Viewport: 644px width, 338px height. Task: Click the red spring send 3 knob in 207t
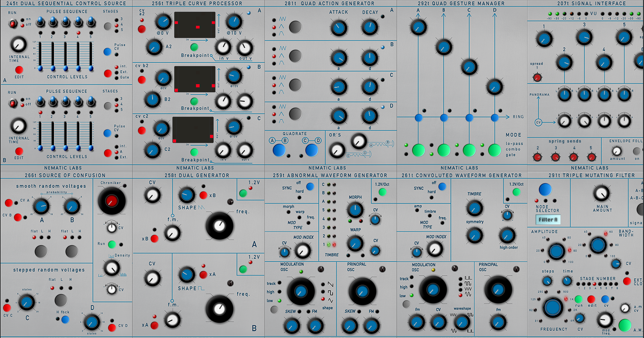pyautogui.click(x=555, y=157)
